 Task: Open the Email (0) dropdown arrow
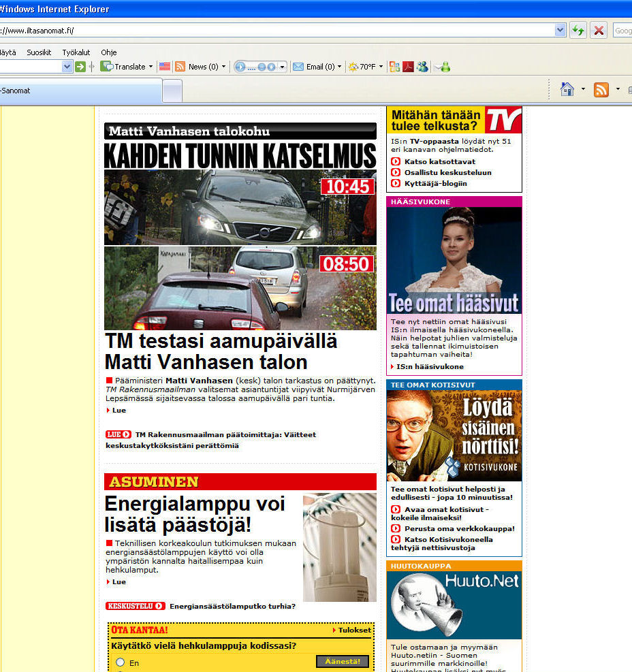[340, 67]
